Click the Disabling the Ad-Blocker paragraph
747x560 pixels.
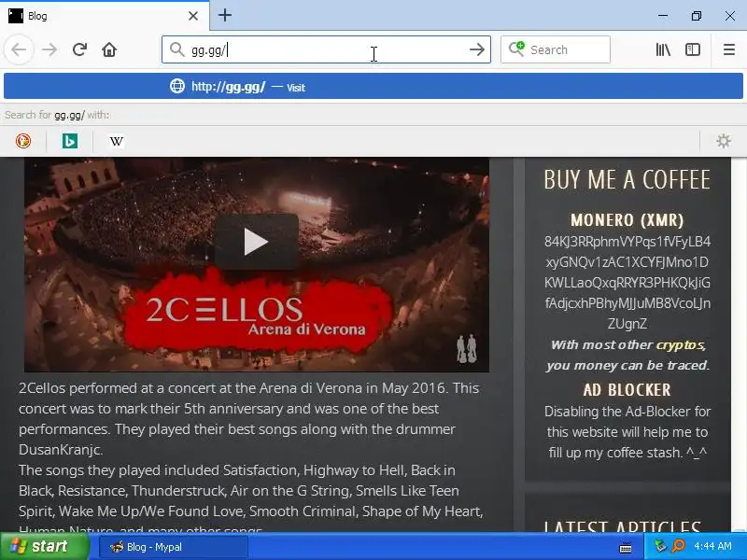[x=627, y=432]
